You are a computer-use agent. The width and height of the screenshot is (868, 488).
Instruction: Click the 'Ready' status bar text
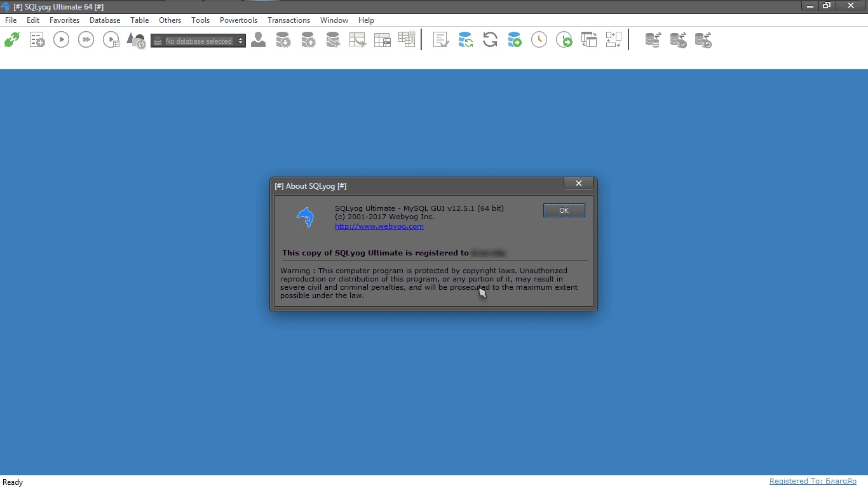tap(13, 482)
